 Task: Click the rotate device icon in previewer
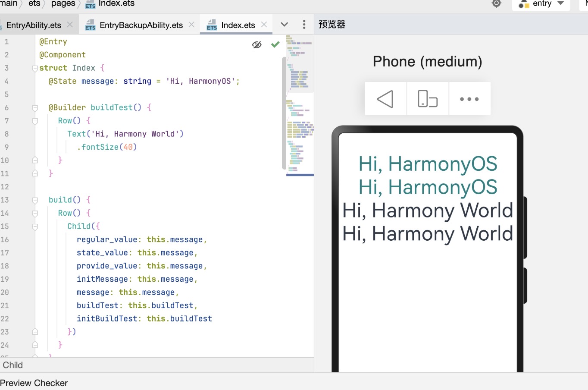pos(427,99)
